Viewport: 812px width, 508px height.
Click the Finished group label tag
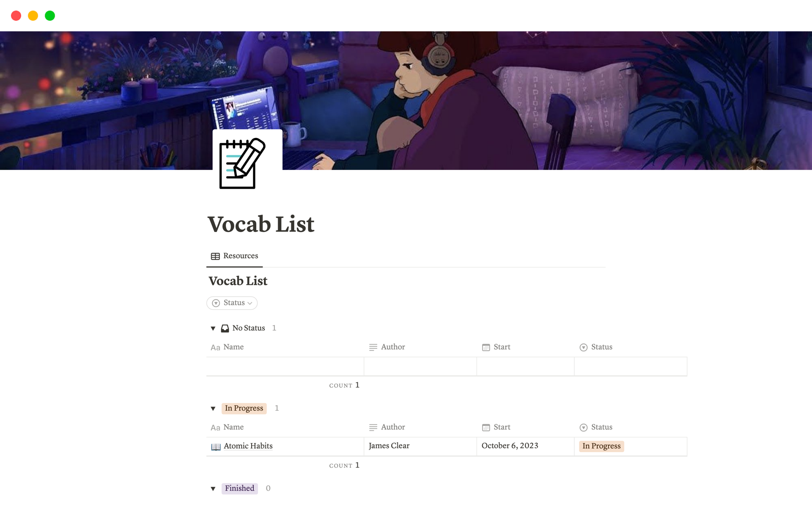(239, 489)
